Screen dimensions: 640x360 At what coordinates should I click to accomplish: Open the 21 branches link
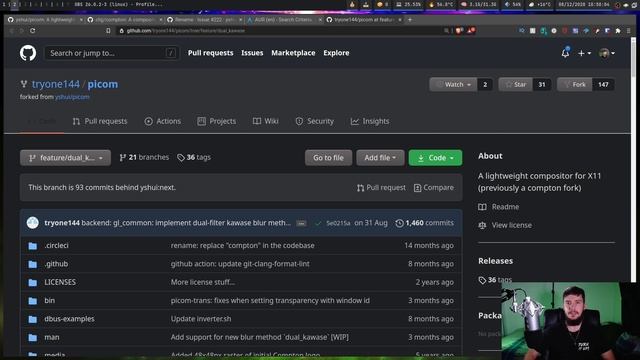click(144, 157)
